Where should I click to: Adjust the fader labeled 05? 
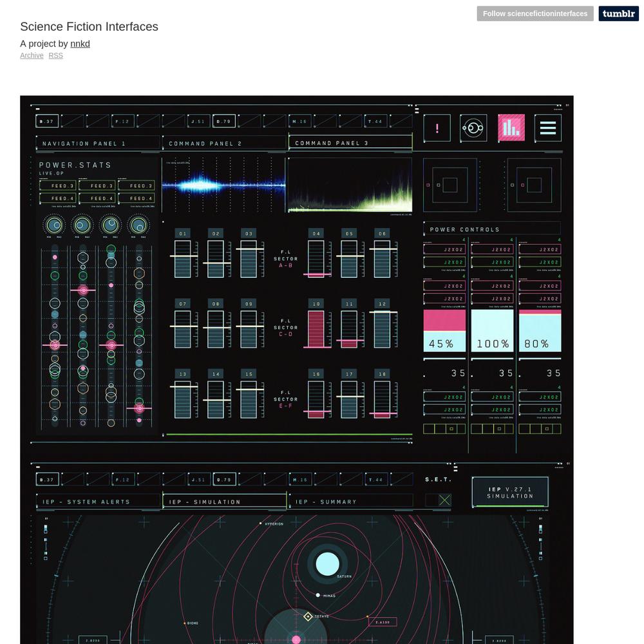[x=349, y=258]
